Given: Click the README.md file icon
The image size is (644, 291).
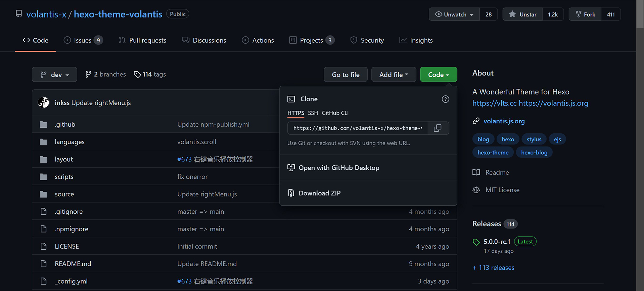Looking at the screenshot, I should click(43, 264).
